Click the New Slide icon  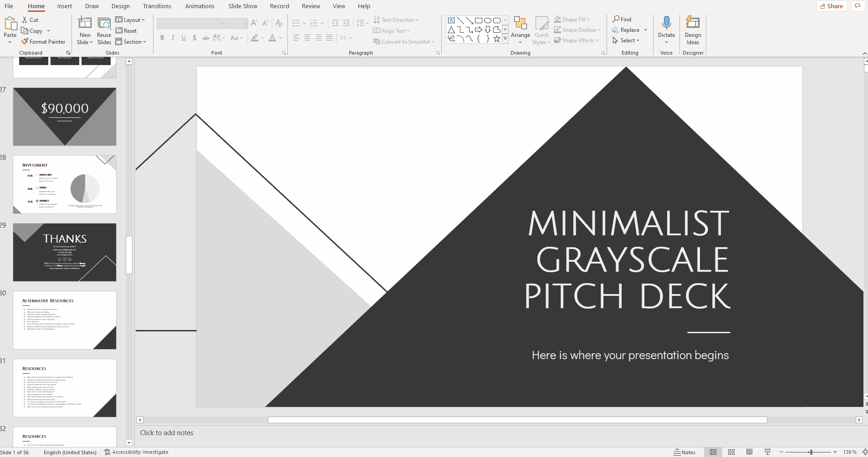85,23
